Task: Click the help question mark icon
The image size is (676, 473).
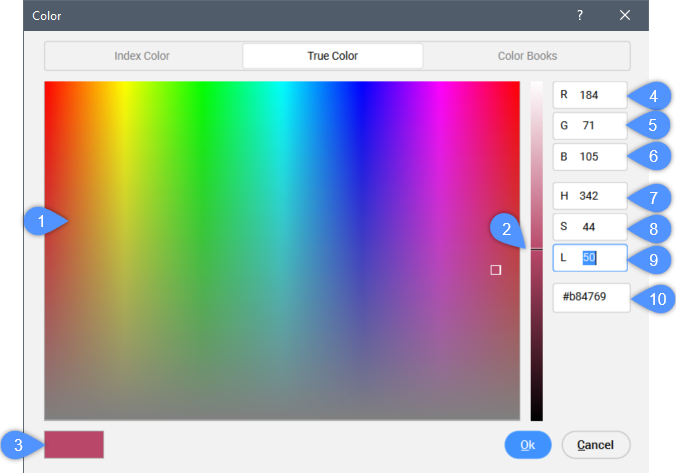Action: 580,15
